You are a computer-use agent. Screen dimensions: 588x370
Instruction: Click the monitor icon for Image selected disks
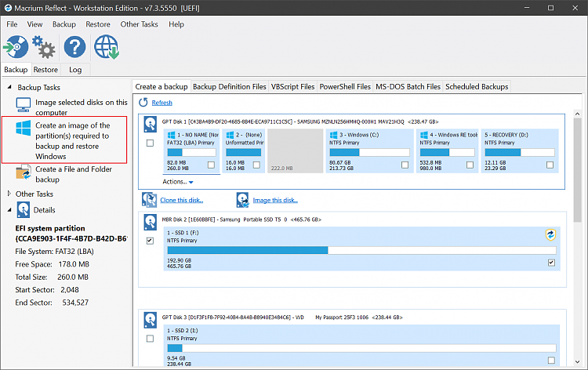point(24,105)
